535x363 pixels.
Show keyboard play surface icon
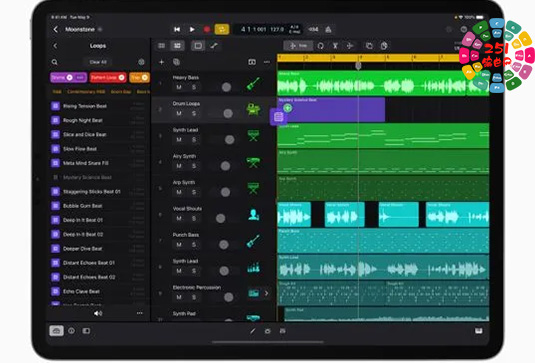479,331
